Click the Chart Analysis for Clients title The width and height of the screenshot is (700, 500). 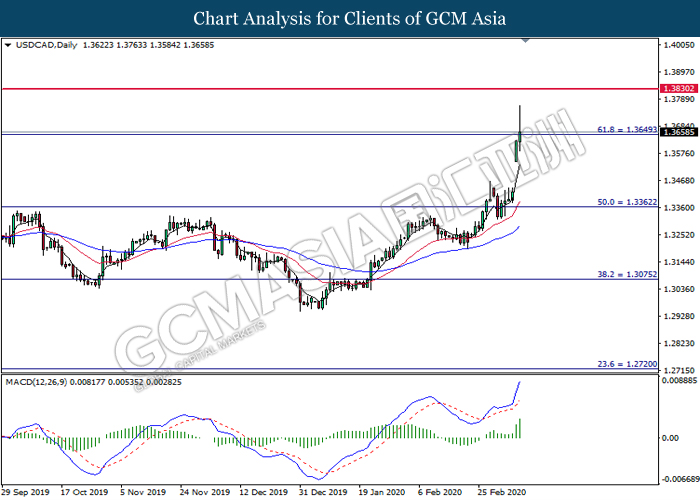(x=350, y=18)
